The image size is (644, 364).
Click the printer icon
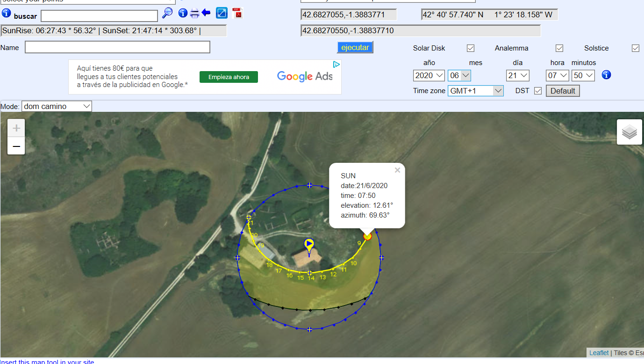[x=194, y=13]
